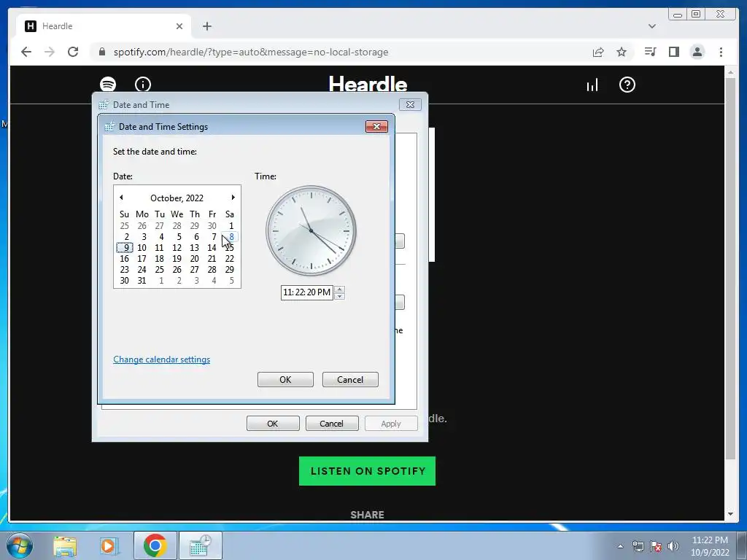Click OK in Date and Time window
747x560 pixels.
click(x=273, y=424)
